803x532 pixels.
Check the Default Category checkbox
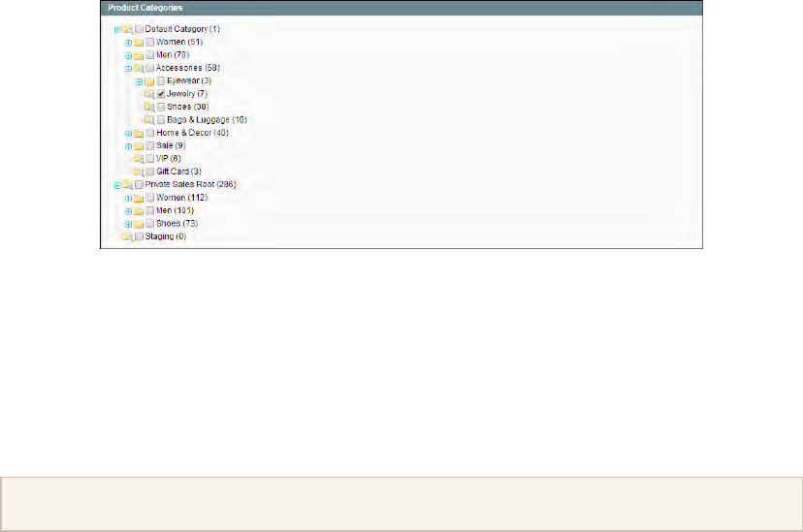[x=140, y=29]
